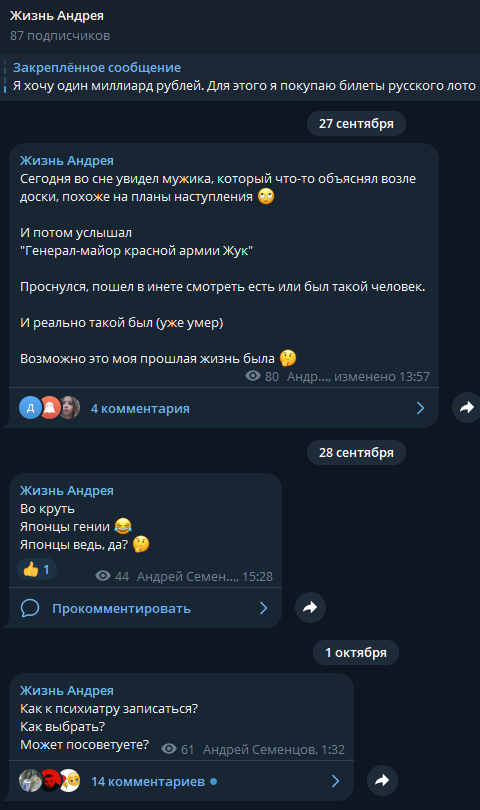Click the crying emoji commenter avatar
This screenshot has height=810, width=480.
tap(70, 781)
